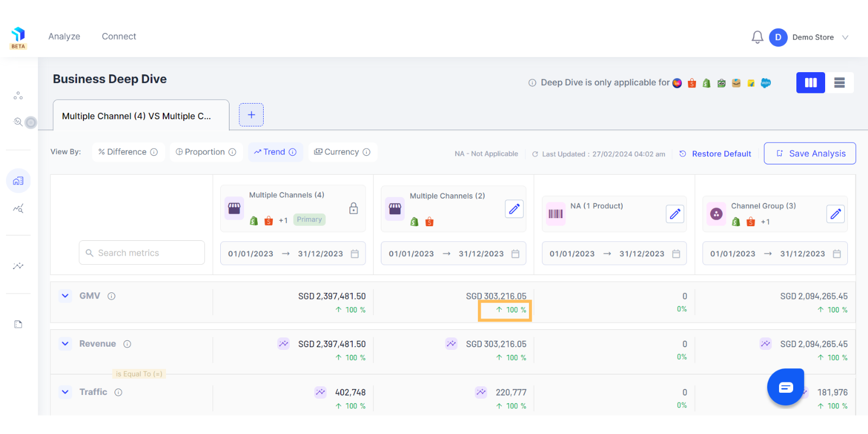Open date range picker for Channel Group (3)

775,253
